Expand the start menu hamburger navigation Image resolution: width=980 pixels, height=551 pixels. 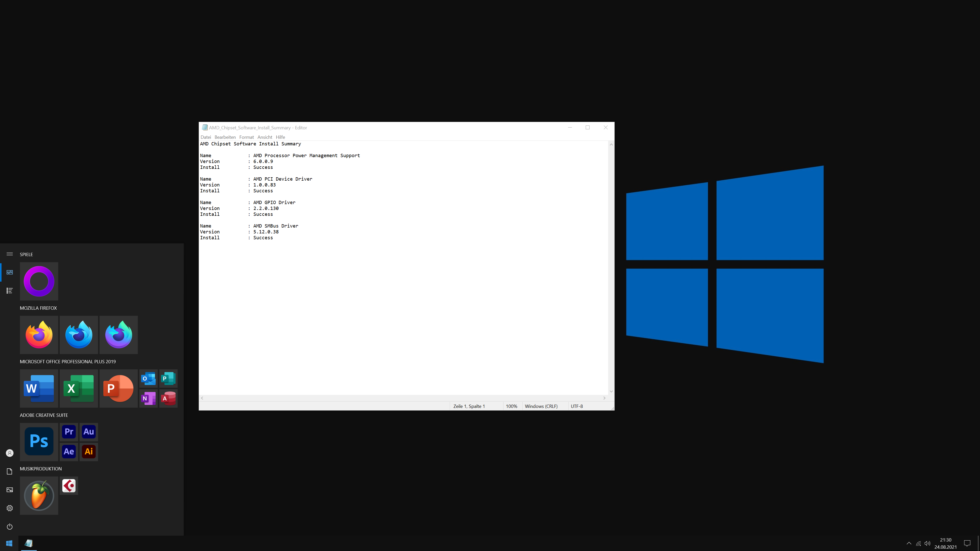[x=9, y=254]
